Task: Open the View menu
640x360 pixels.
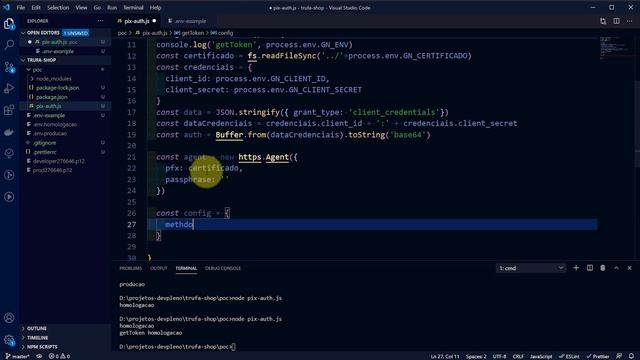Action: pyautogui.click(x=81, y=7)
